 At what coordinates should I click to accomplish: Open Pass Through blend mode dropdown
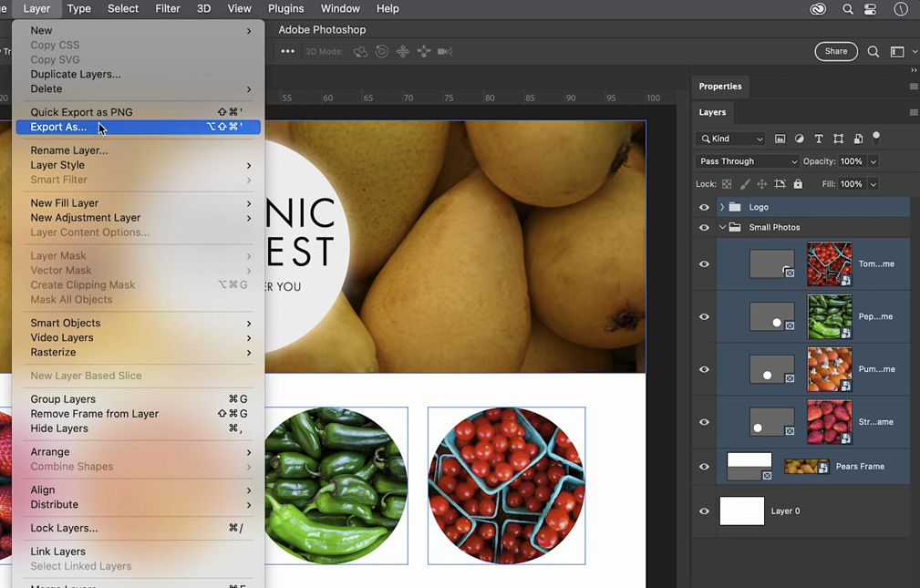pos(747,161)
